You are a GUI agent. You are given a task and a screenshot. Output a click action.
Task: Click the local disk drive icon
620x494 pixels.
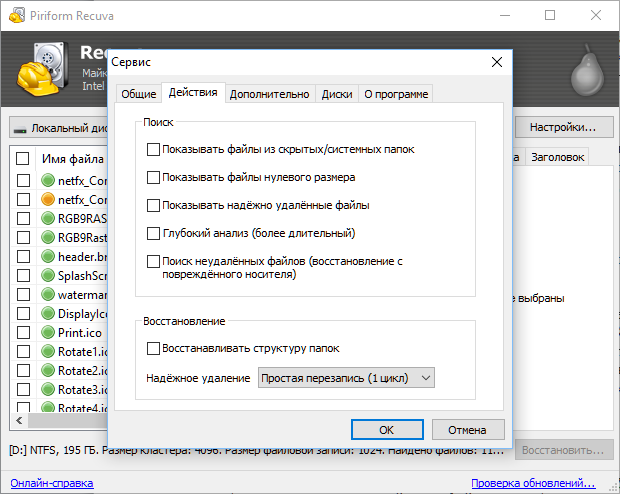20,129
